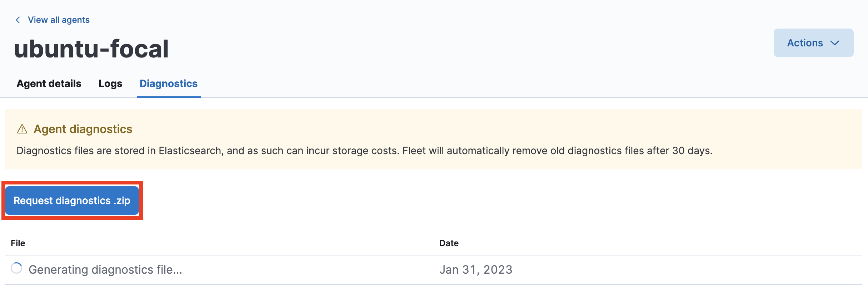Click the warning triangle icon in Agent diagnostics banner

(23, 129)
